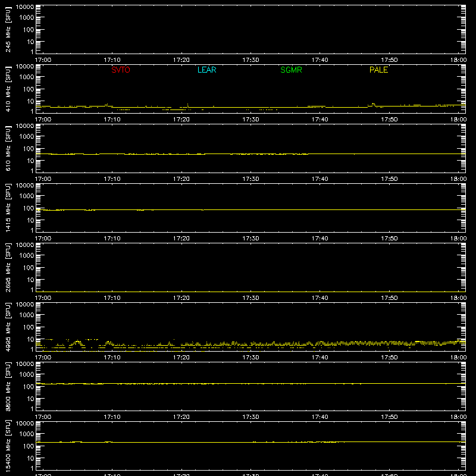The width and height of the screenshot is (476, 476).
Task: Click the 8800 MHz [SFU] axis label
Action: [x=8, y=386]
